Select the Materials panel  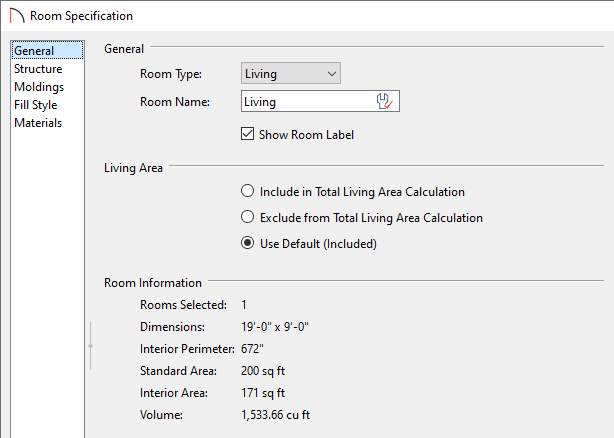[x=38, y=123]
